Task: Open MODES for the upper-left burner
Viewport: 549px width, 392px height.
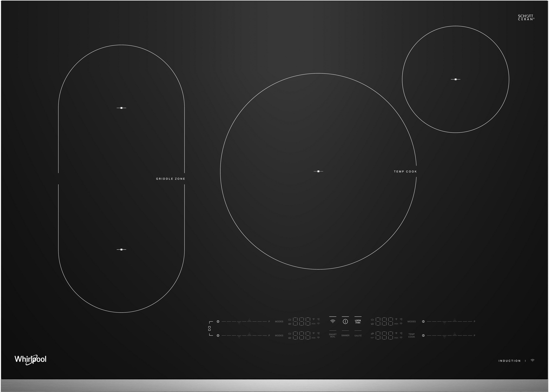Action: (279, 322)
